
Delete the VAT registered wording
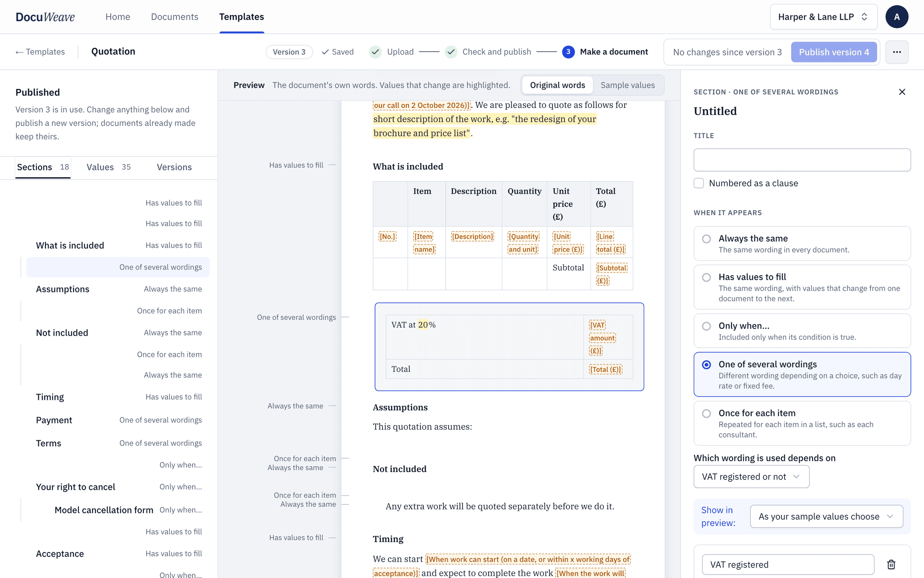[x=891, y=565]
